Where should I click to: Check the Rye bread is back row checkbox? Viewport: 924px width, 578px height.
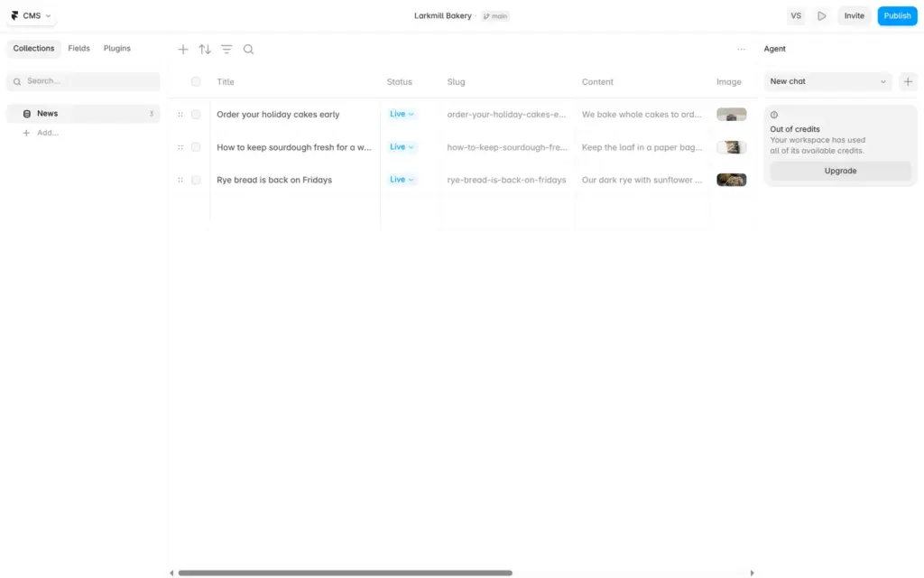[x=196, y=180]
